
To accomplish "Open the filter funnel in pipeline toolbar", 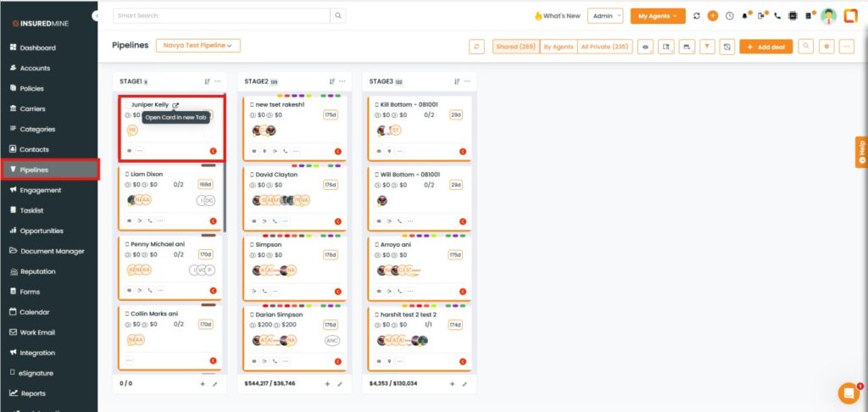I will point(707,47).
